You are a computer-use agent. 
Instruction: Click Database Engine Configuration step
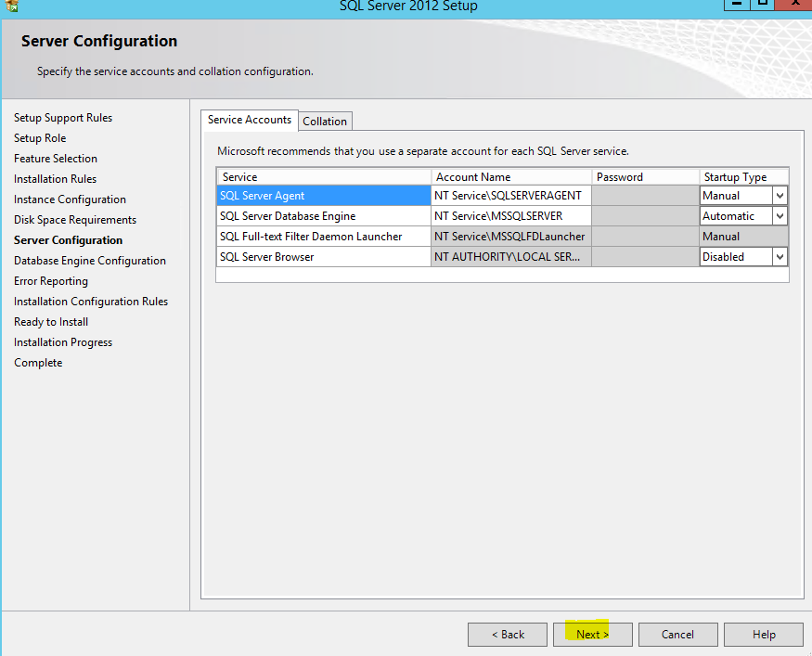[90, 261]
